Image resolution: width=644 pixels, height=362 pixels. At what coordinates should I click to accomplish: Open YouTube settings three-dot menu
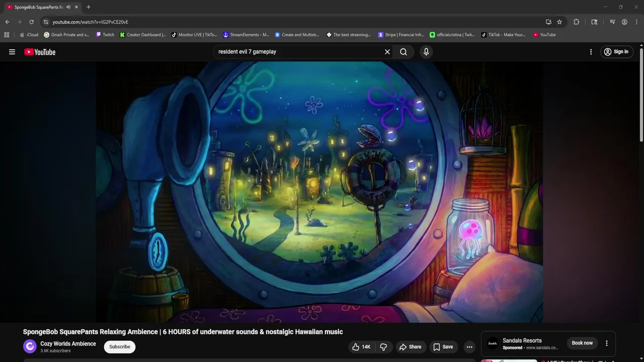pyautogui.click(x=591, y=52)
